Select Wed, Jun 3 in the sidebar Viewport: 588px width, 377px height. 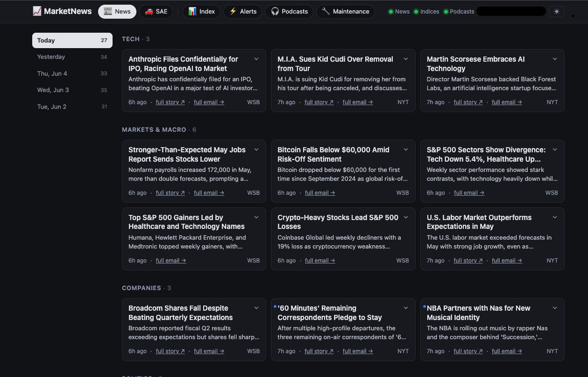[72, 90]
